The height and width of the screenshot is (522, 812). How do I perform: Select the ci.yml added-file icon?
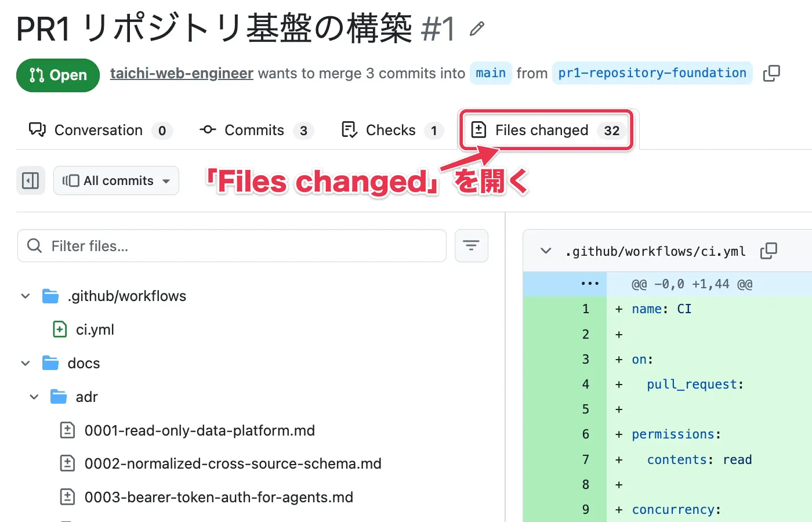click(x=60, y=329)
